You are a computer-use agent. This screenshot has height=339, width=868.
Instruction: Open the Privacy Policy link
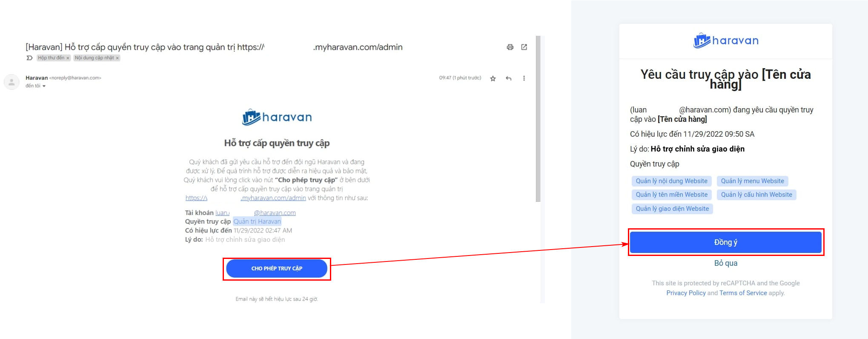(x=686, y=293)
